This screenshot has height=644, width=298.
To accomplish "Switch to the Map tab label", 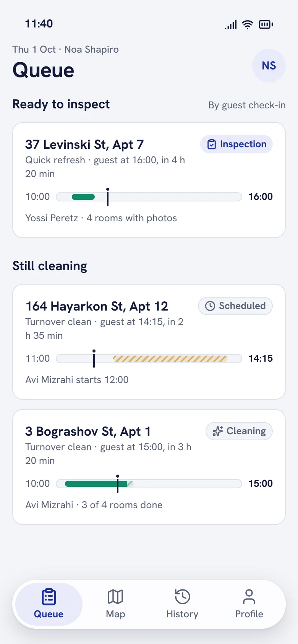I will (115, 614).
